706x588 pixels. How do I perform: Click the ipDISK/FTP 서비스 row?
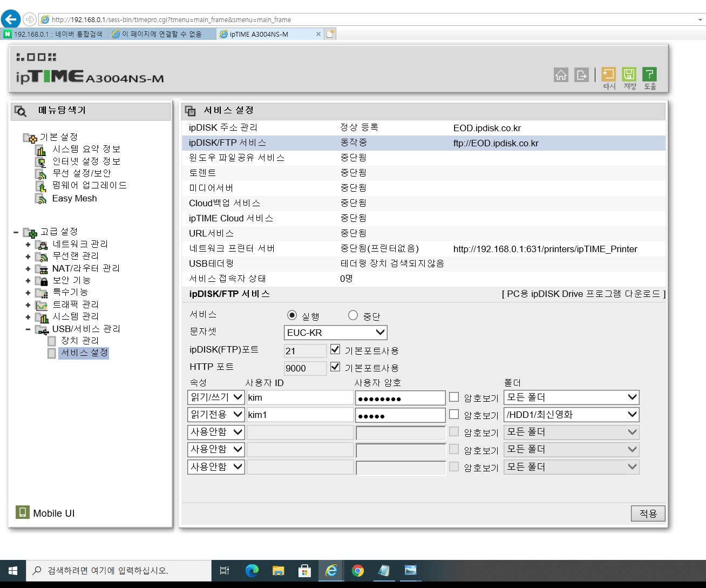pos(424,143)
